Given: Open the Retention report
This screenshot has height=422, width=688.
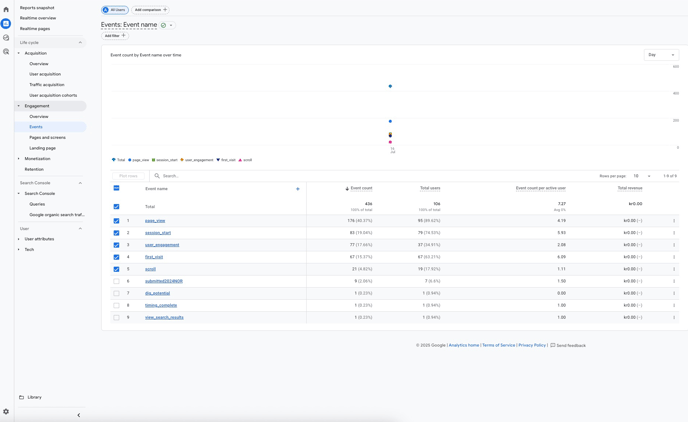Looking at the screenshot, I should click(x=34, y=169).
